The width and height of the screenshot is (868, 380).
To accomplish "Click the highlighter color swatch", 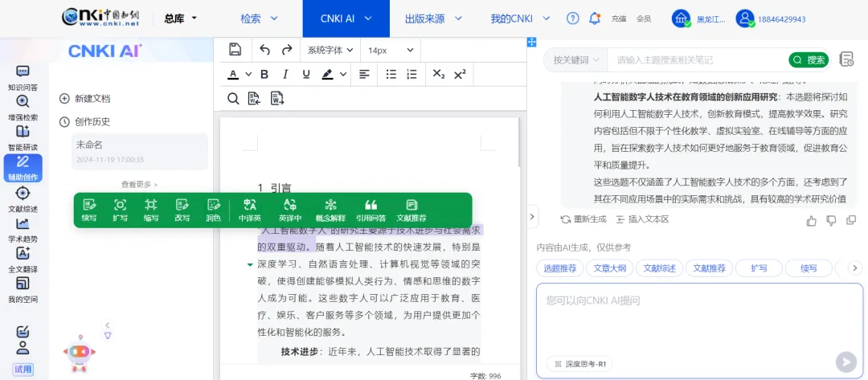I will pos(327,74).
